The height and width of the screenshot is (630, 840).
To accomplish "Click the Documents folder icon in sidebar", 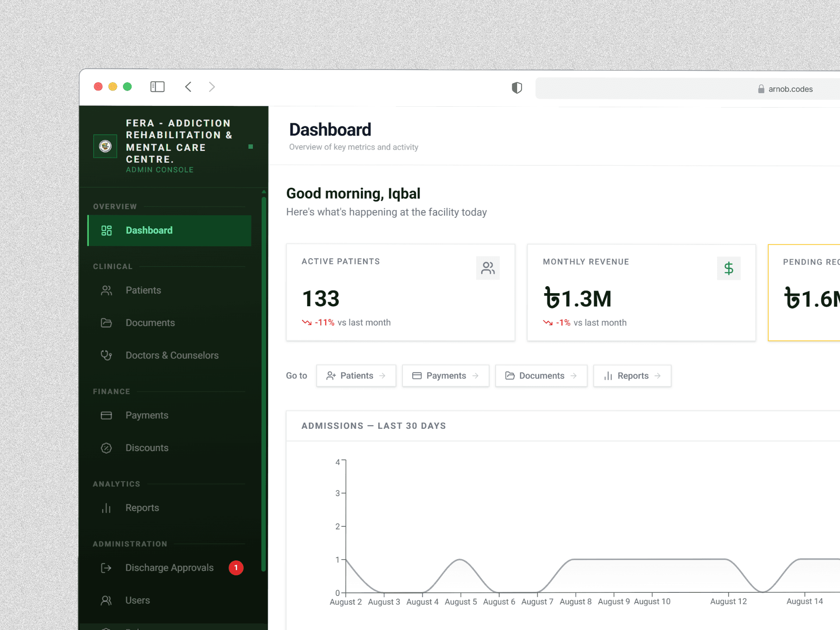I will pos(106,323).
